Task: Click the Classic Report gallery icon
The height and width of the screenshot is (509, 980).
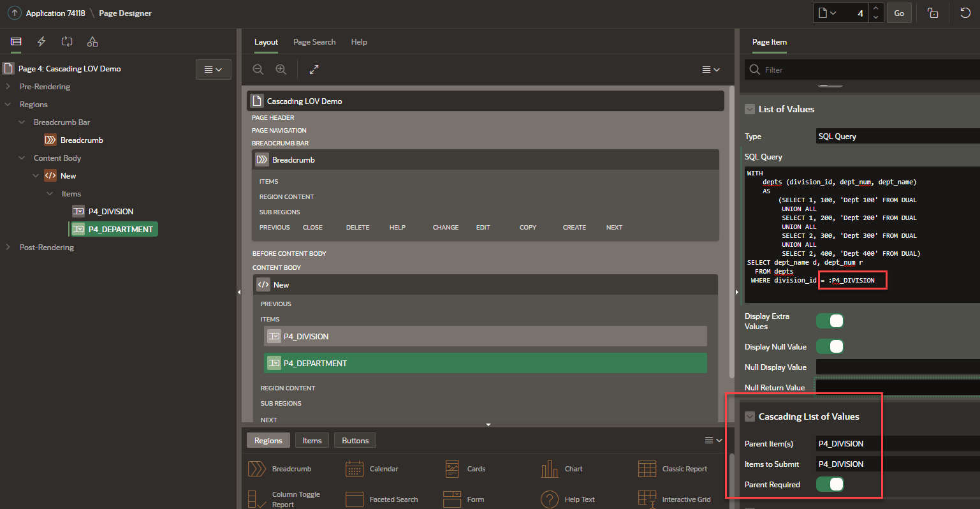Action: point(647,469)
